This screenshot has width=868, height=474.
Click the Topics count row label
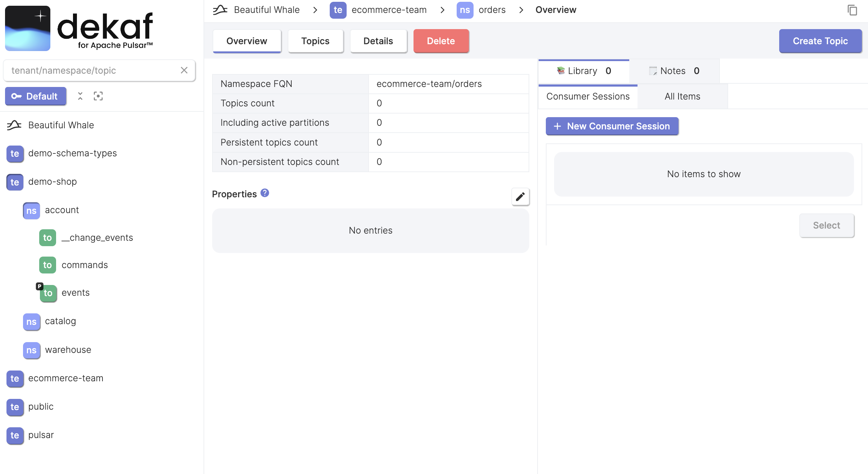247,103
